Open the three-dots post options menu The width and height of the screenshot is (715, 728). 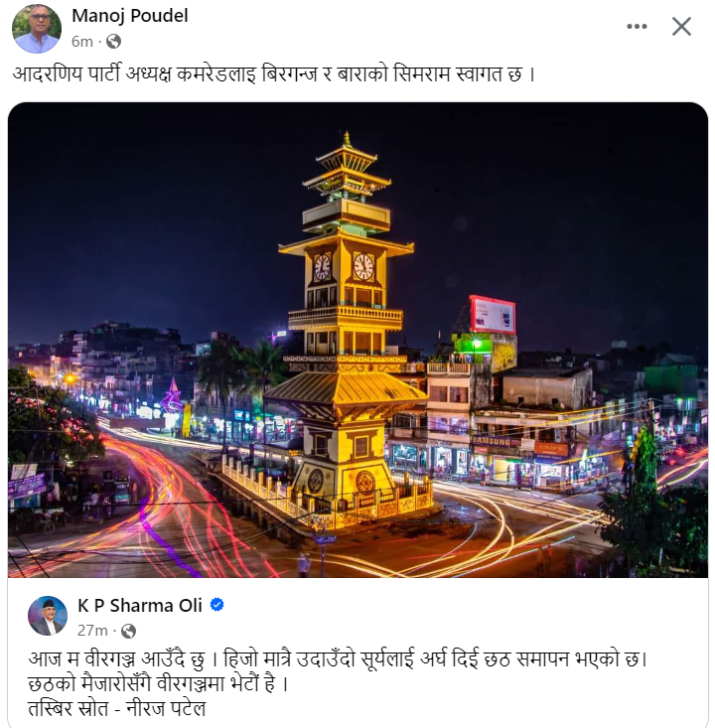pyautogui.click(x=637, y=27)
